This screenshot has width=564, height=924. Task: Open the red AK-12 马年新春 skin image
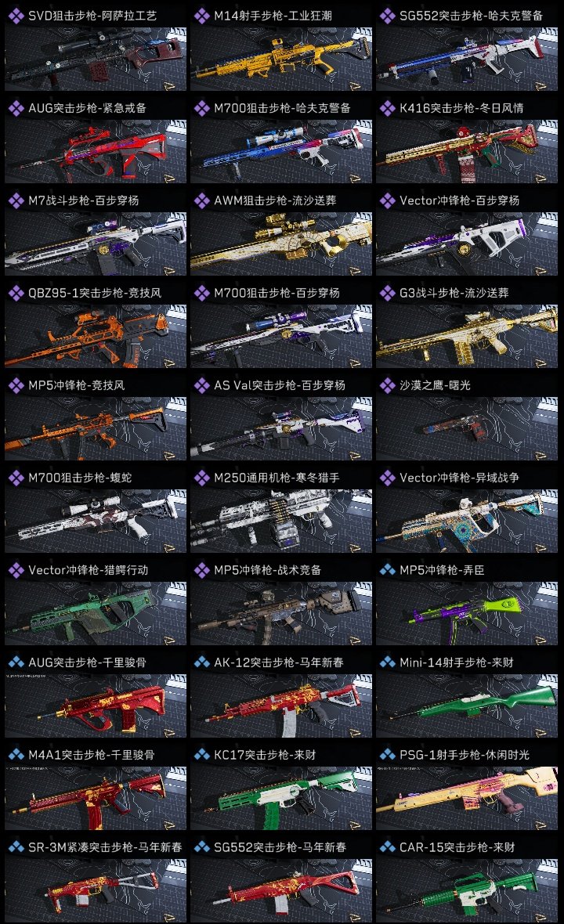click(x=281, y=706)
